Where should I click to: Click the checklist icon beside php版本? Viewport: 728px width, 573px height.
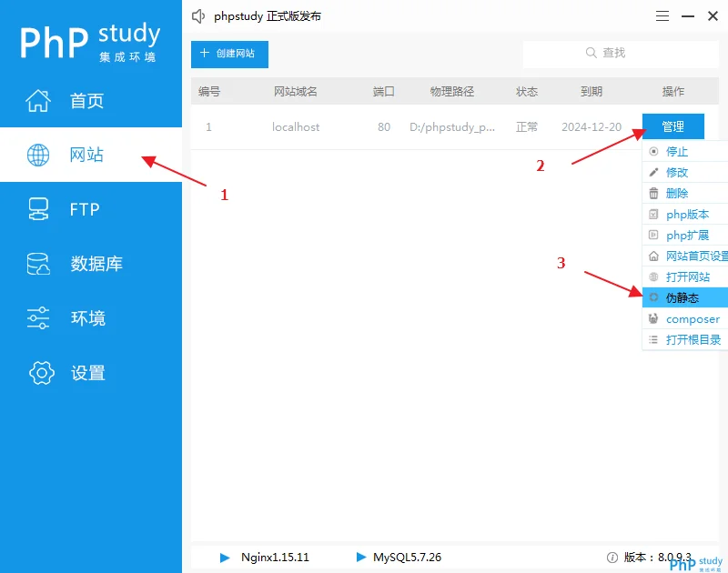pos(653,214)
